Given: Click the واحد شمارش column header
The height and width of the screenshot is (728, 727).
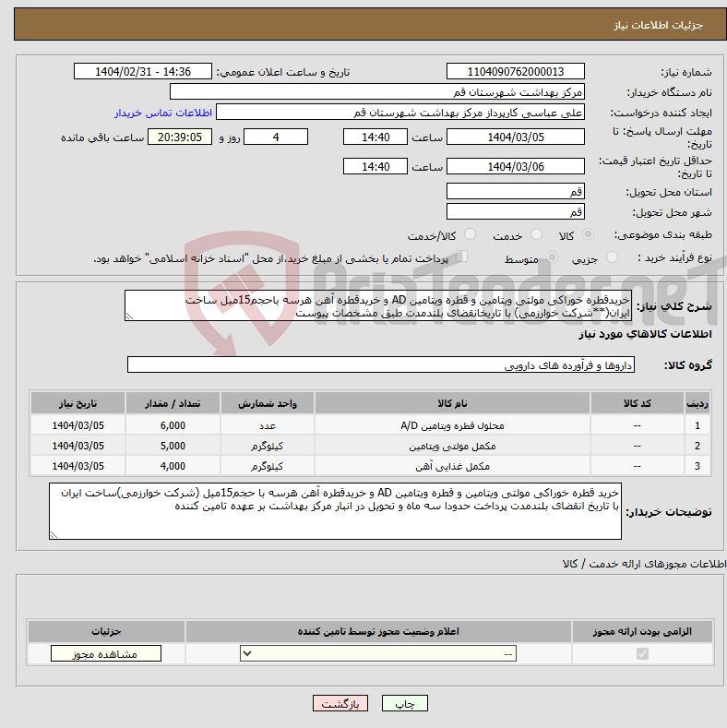Looking at the screenshot, I should pyautogui.click(x=268, y=403).
